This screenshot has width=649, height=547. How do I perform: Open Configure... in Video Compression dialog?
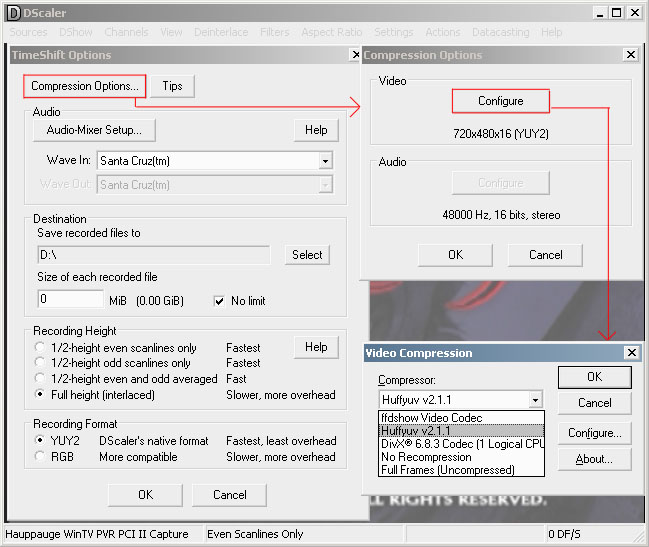(594, 433)
